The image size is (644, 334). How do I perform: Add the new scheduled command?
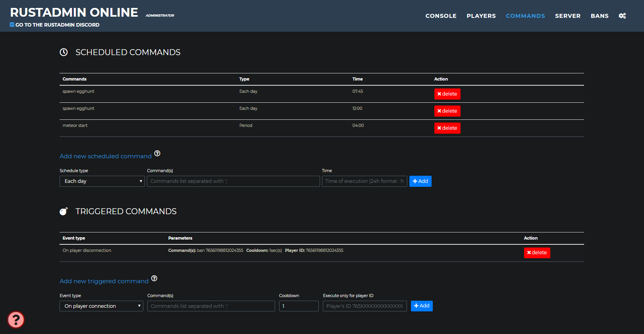[420, 181]
